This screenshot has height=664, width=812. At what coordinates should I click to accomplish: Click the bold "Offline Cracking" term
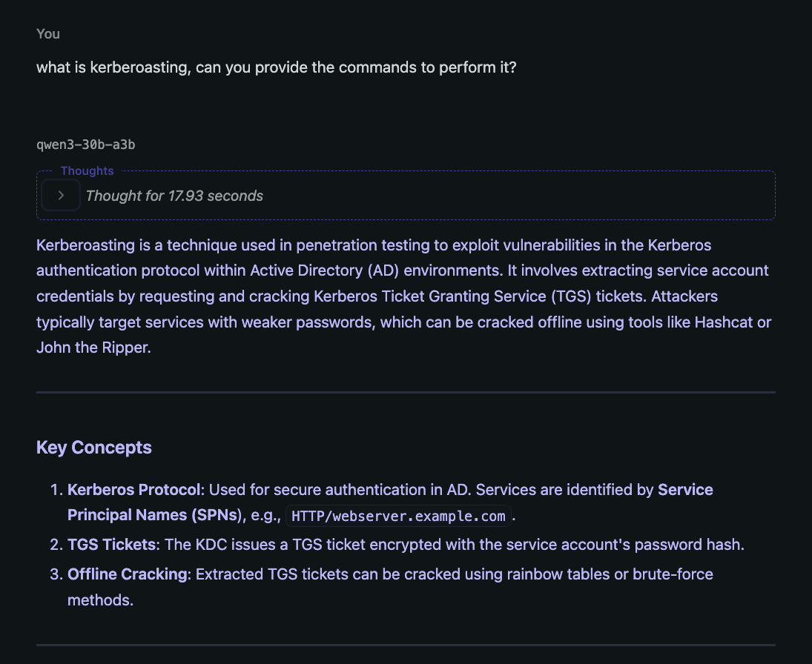[x=129, y=574]
